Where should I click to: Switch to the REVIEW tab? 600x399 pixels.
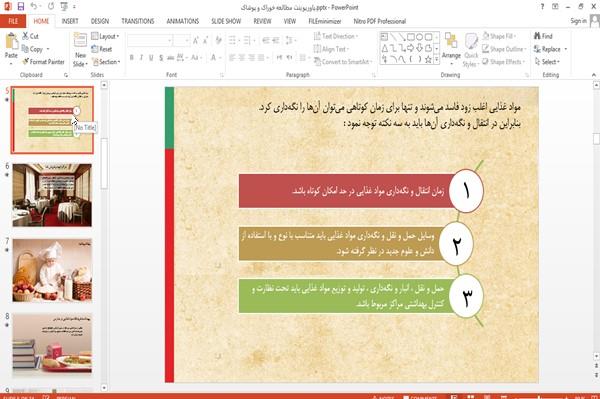click(x=262, y=21)
